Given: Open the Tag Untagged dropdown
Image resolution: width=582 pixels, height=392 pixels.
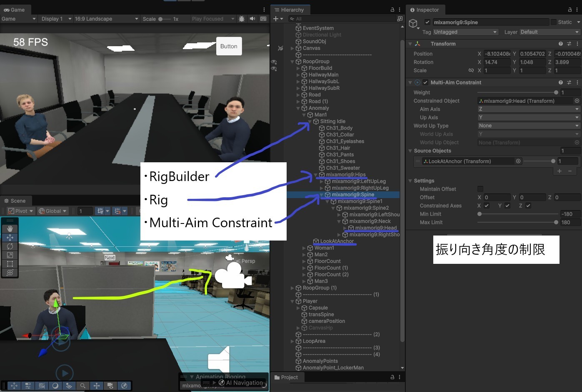Looking at the screenshot, I should click(465, 32).
